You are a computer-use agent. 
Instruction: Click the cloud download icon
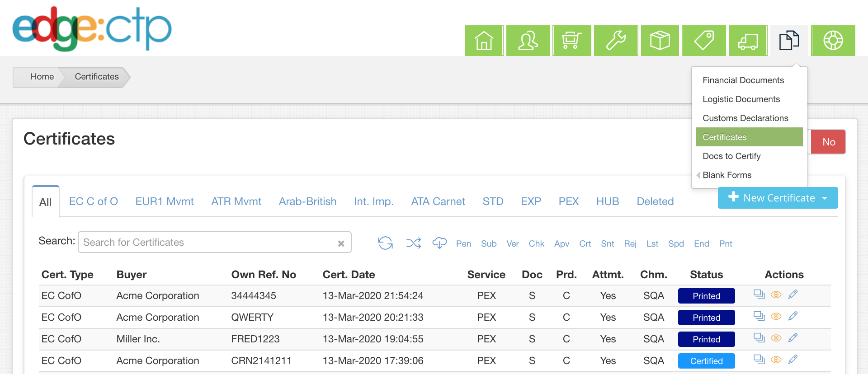439,243
